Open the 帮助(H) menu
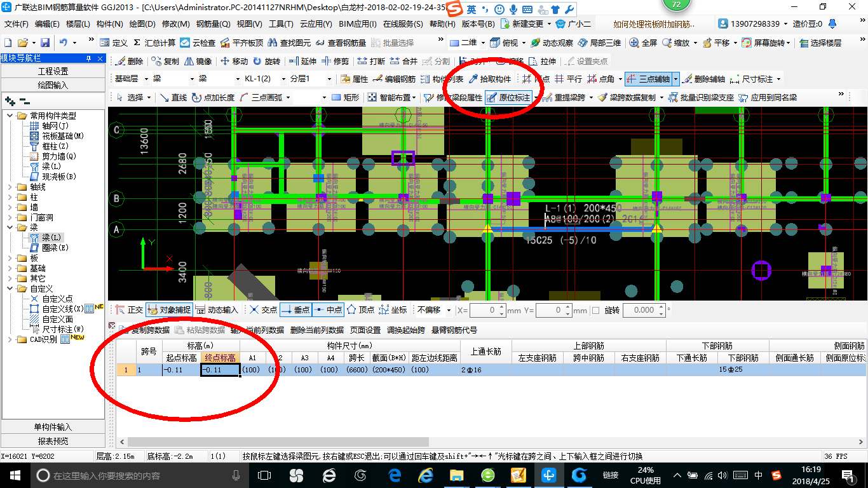The height and width of the screenshot is (488, 868). pyautogui.click(x=442, y=24)
